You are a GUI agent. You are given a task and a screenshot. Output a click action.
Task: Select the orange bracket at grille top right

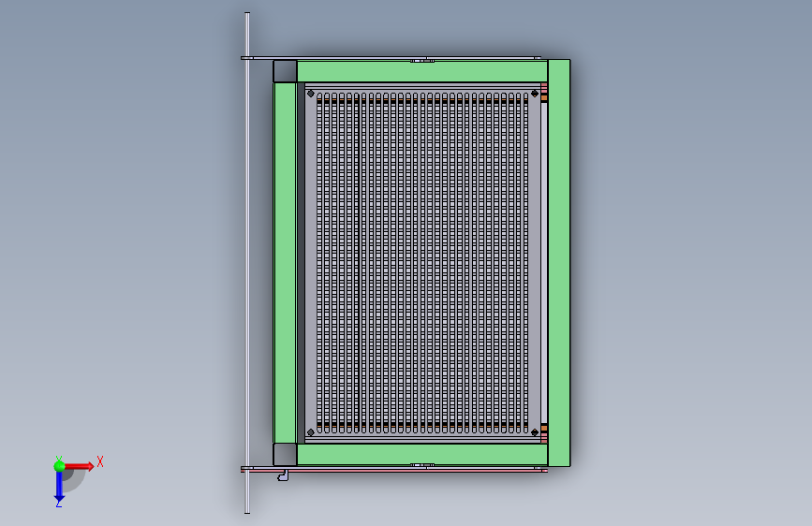pyautogui.click(x=544, y=97)
